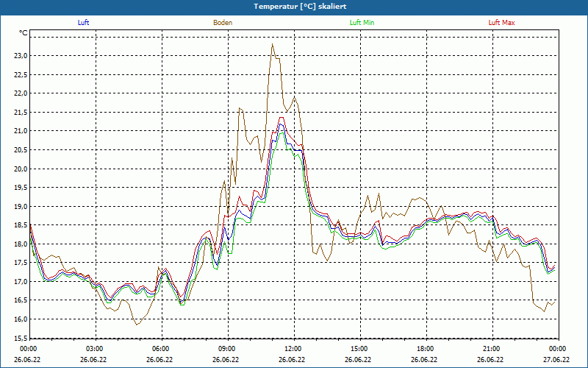Click the 20,5 y-axis label
Screen dimensions: 588x368
(21, 150)
